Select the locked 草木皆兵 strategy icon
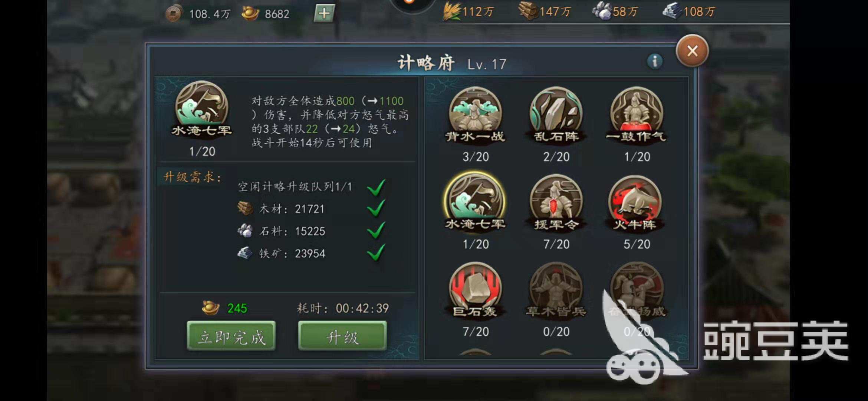Screen dimensions: 868x401 pos(556,289)
